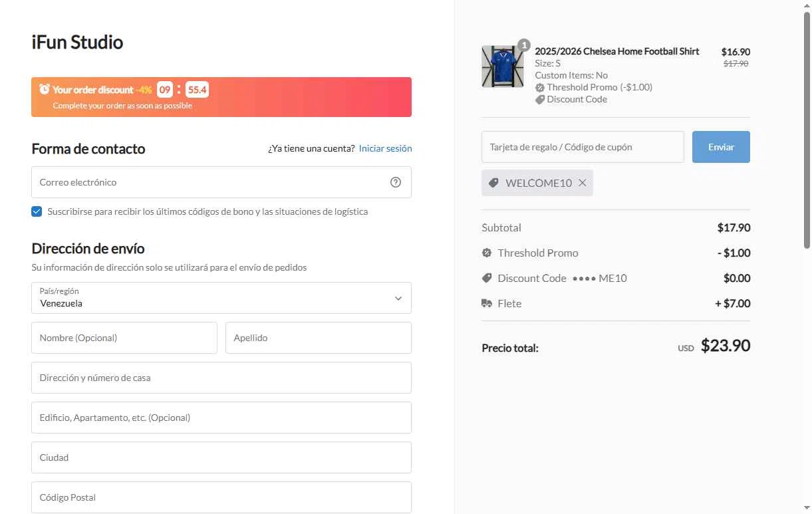Click the Discount Code tag icon in summary
812x514 pixels.
487,278
